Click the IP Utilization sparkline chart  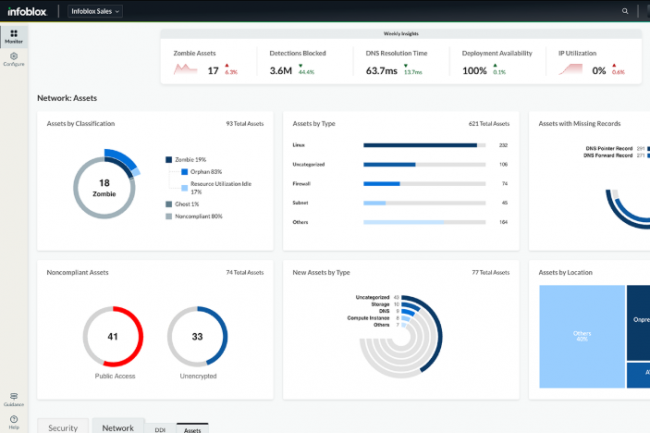570,70
